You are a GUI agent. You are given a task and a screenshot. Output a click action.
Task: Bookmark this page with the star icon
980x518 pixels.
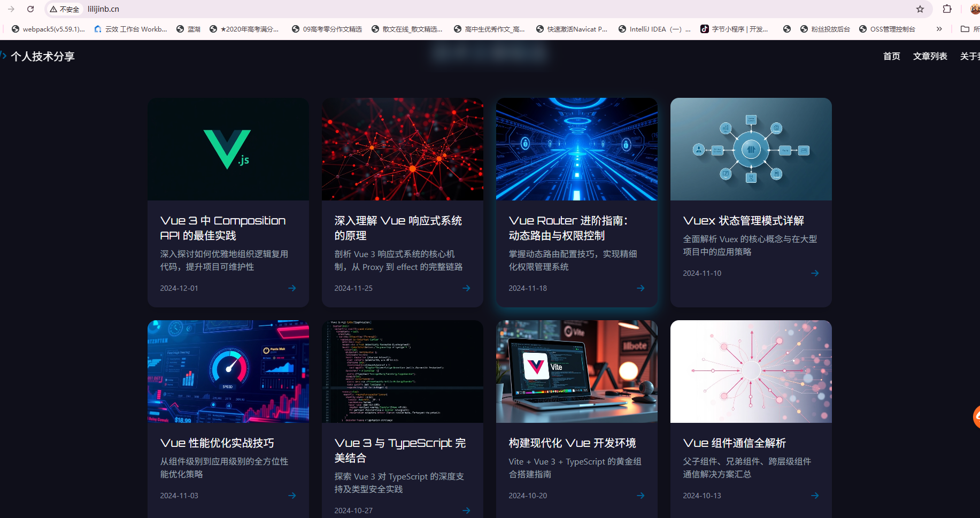[x=920, y=9]
